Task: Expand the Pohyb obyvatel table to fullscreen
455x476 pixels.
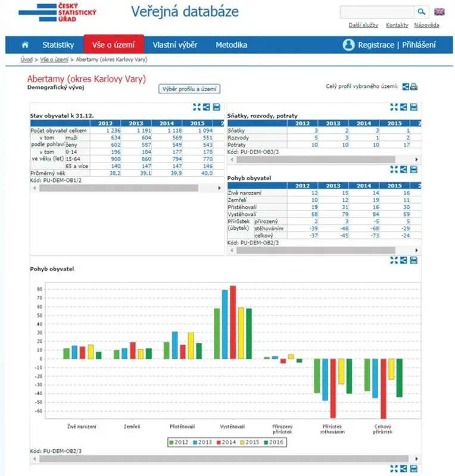Action: click(394, 170)
